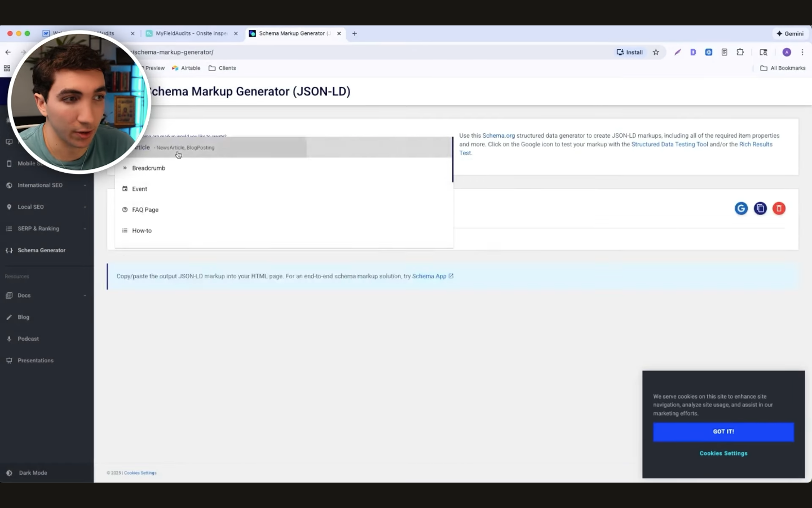Select FAQ Page from the schema list
This screenshot has height=508, width=812.
click(284, 210)
